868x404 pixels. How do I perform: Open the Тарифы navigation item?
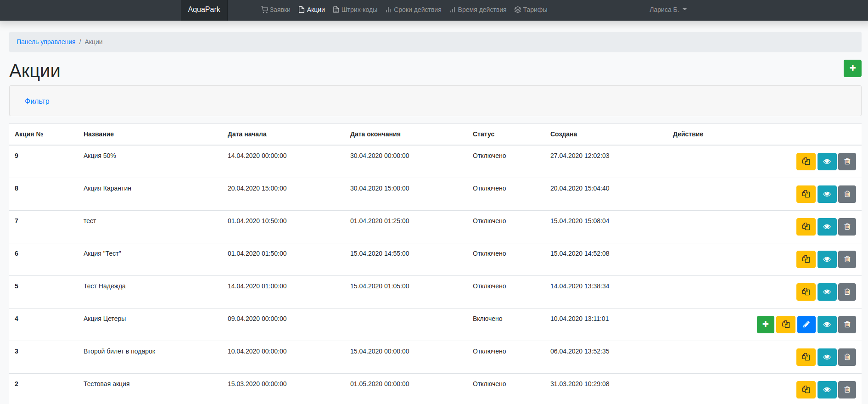tap(531, 10)
